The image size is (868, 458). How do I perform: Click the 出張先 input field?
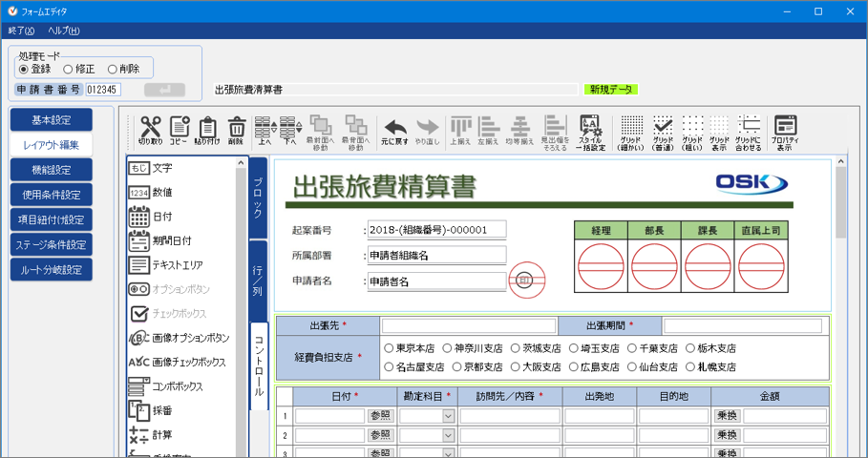point(468,325)
